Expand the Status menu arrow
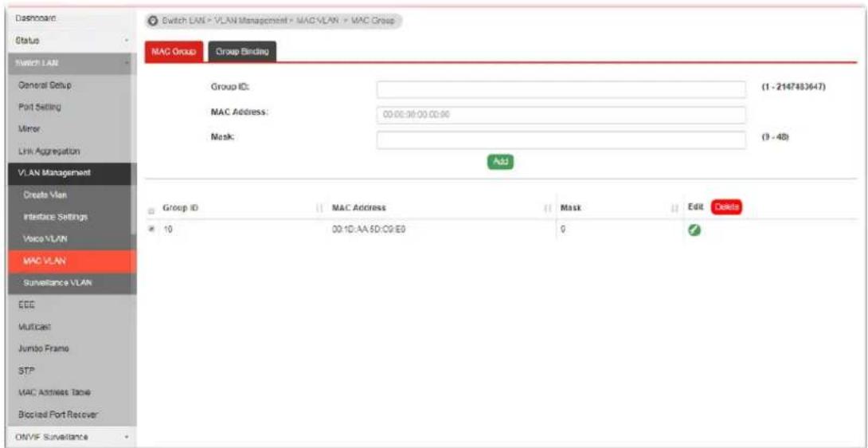868x448 pixels. (127, 41)
